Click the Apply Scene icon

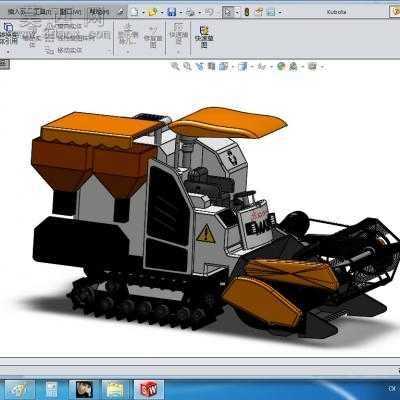(293, 66)
